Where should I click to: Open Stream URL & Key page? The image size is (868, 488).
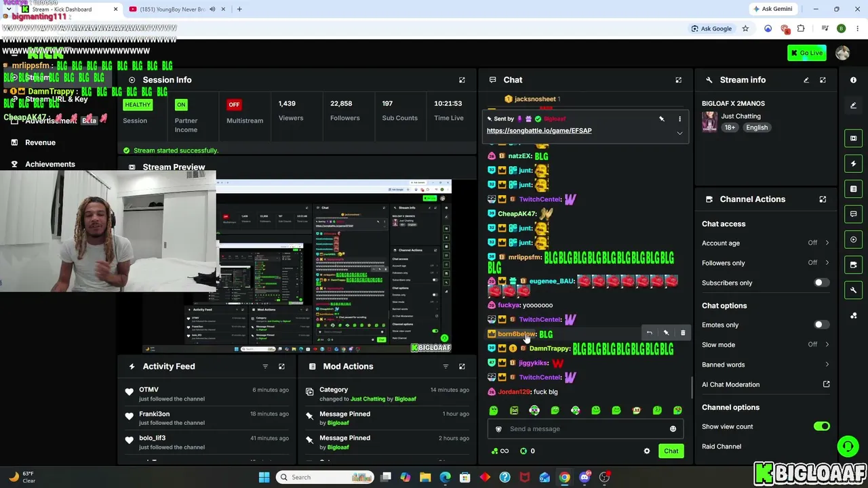[56, 99]
